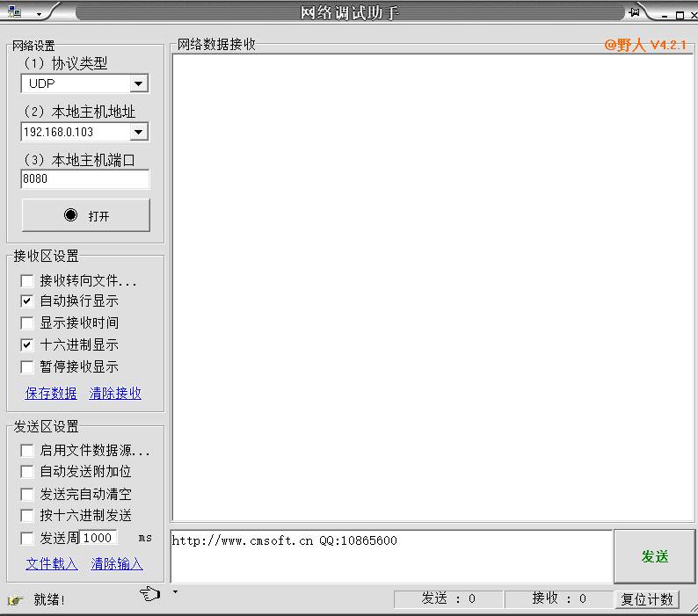Expand the local host address 192.168.0.103 dropdown
Image resolution: width=698 pixels, height=616 pixels.
click(139, 132)
